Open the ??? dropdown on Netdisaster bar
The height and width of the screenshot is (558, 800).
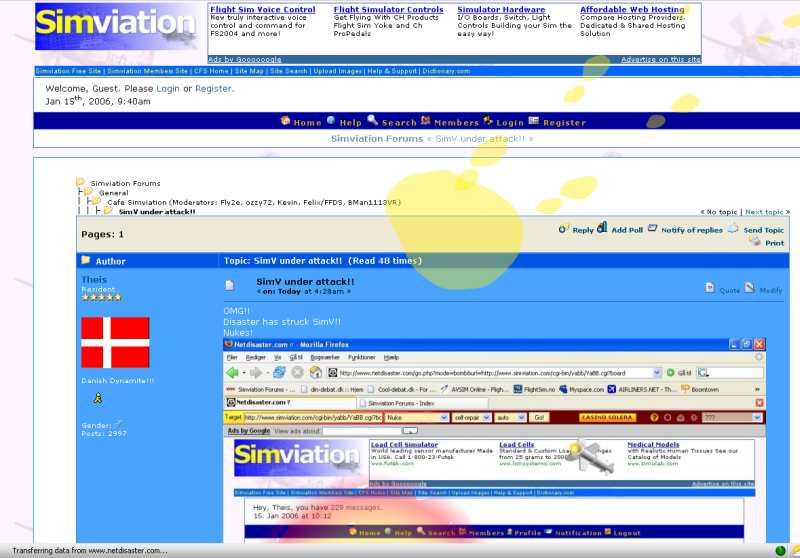pos(732,418)
